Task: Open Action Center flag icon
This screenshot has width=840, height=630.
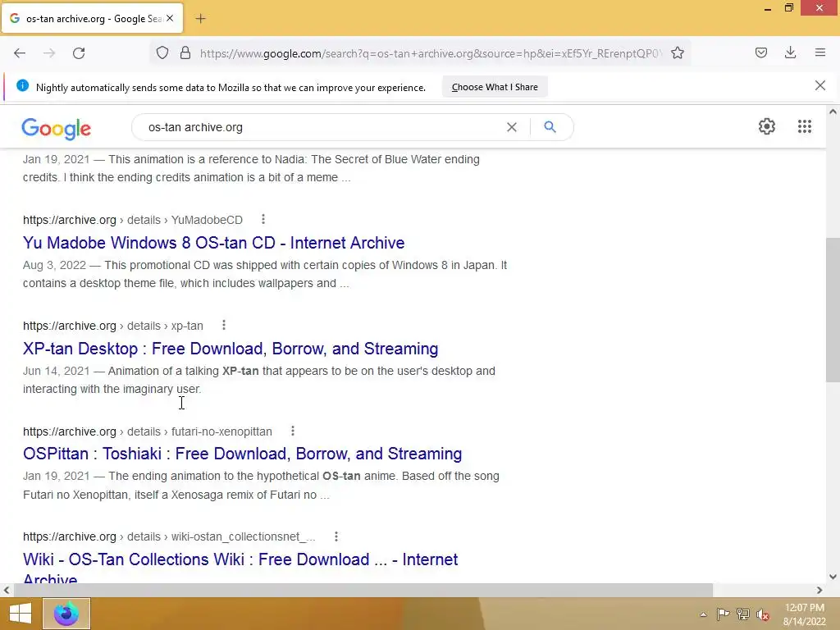Action: point(723,614)
